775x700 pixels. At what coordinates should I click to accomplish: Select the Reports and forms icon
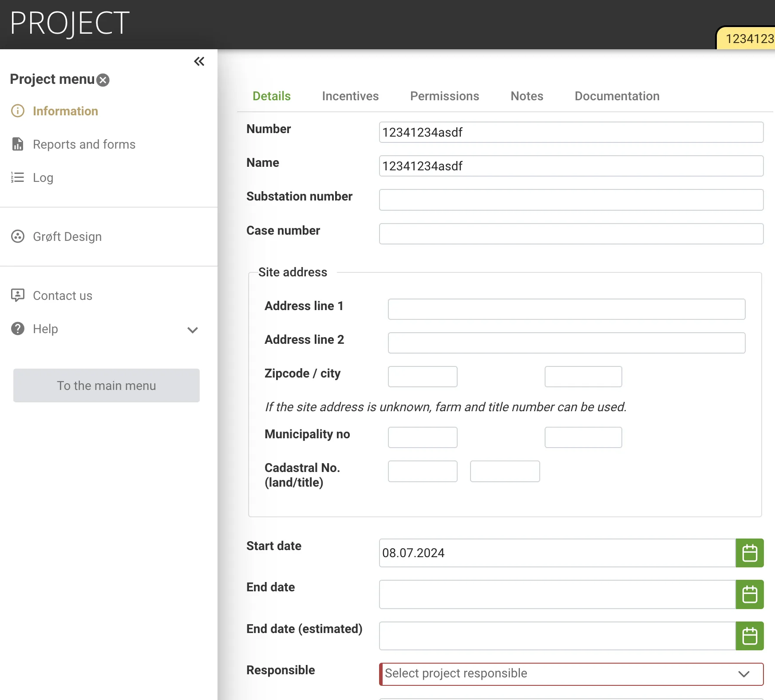pos(17,144)
